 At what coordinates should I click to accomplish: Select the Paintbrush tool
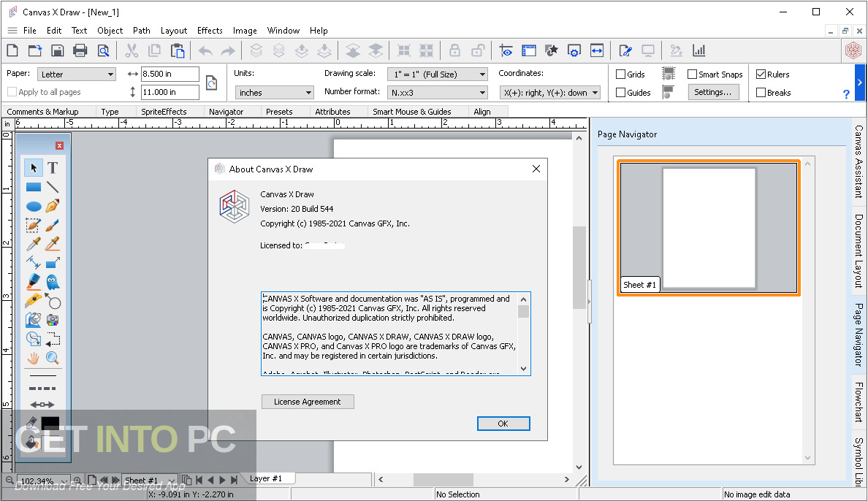[53, 226]
